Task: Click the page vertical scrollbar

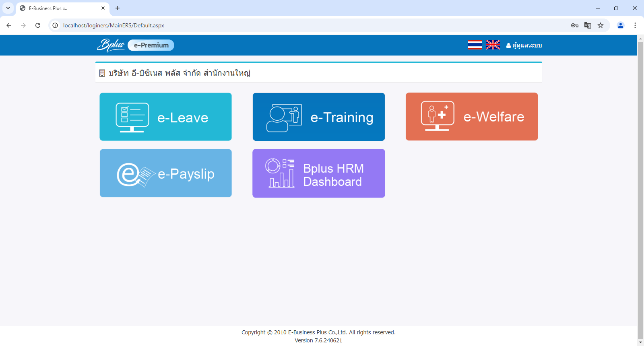Action: tap(640, 190)
